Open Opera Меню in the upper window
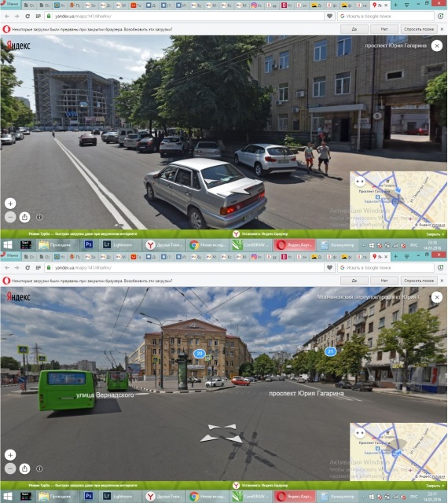448x503 pixels. 9,4
